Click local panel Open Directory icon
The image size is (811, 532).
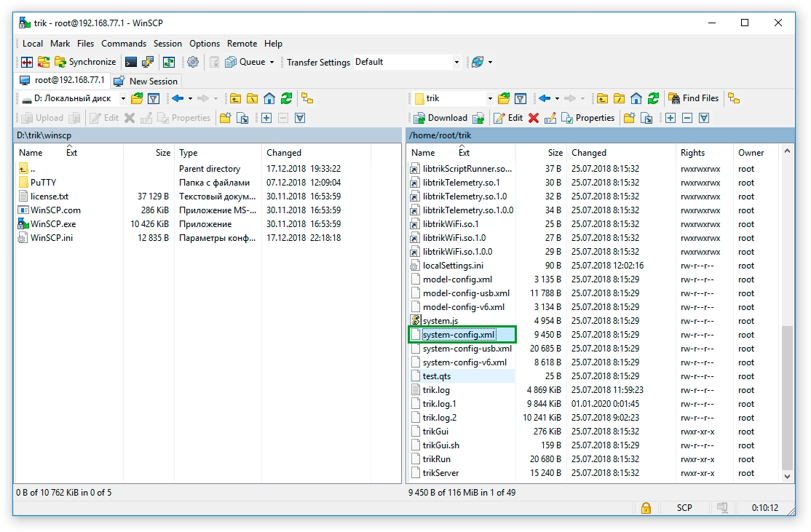(x=137, y=98)
